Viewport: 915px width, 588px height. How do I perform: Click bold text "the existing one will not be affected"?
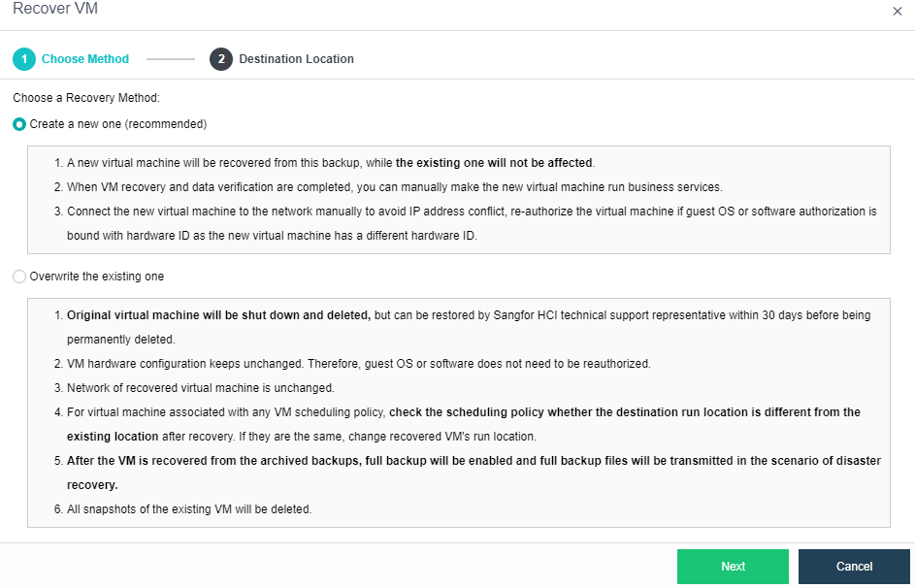click(494, 163)
